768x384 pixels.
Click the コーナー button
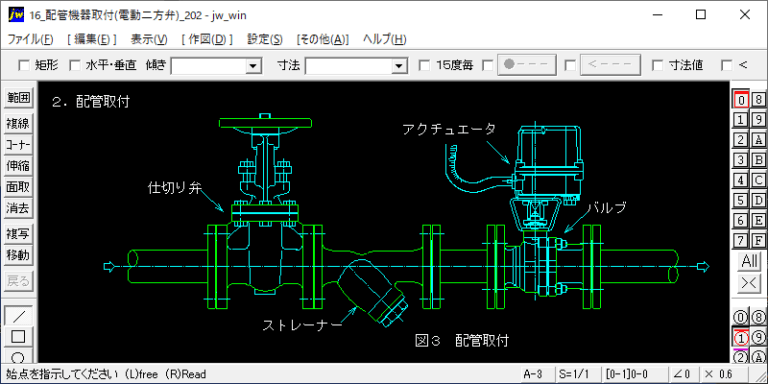pyautogui.click(x=19, y=145)
